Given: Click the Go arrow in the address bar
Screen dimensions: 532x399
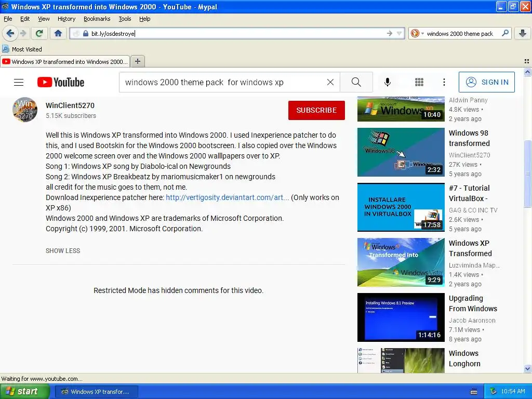Looking at the screenshot, I should point(389,33).
